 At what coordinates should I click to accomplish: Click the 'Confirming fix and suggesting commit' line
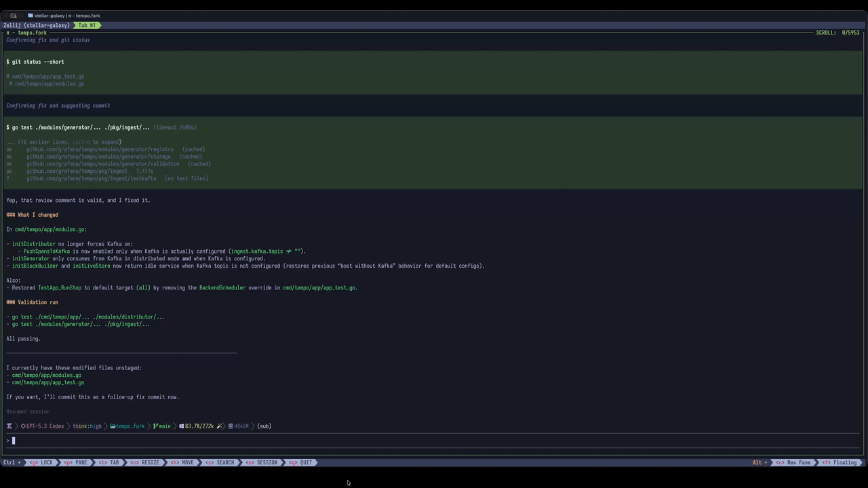click(x=58, y=106)
